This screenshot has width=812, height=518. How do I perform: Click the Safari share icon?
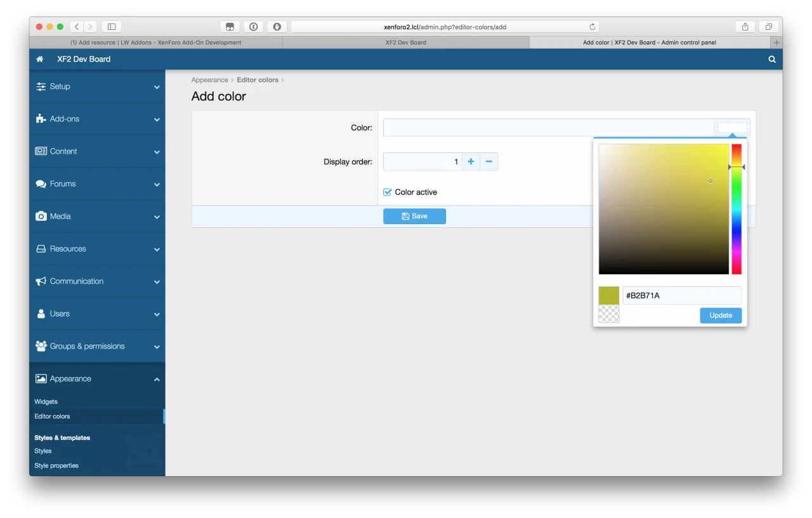(745, 27)
